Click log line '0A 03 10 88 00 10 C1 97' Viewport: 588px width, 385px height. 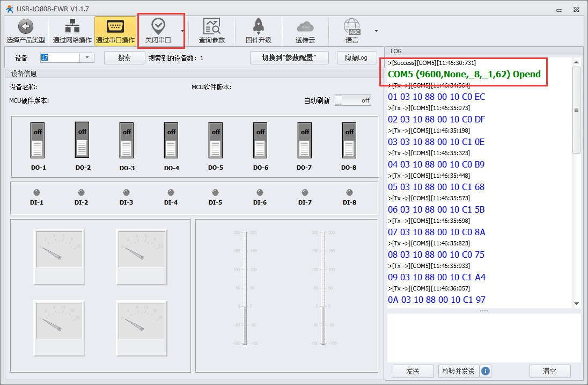click(x=437, y=300)
